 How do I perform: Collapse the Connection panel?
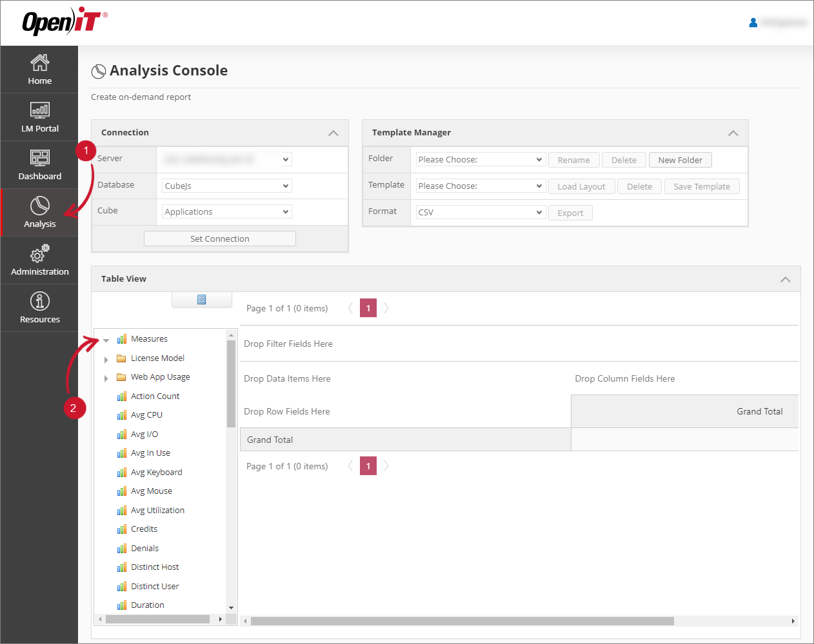(333, 133)
